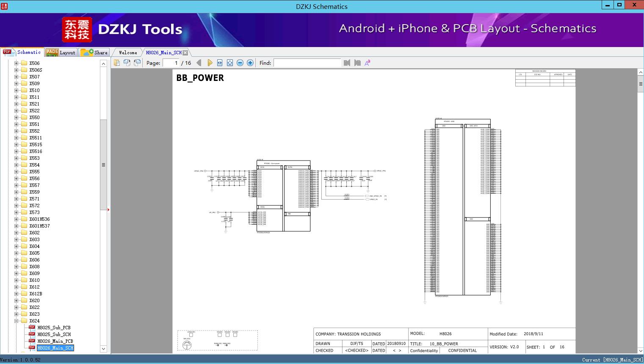Click the page number input field
This screenshot has width=644, height=364.
pos(171,63)
